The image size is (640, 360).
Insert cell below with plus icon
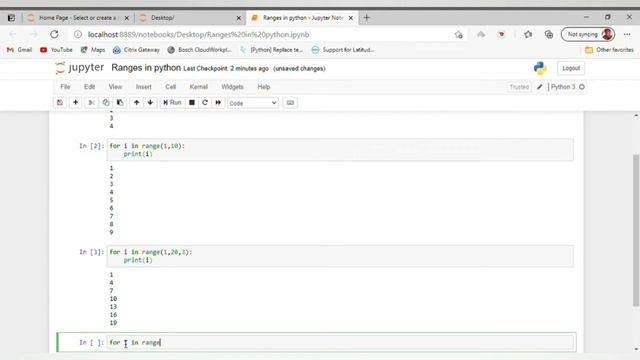coord(76,103)
